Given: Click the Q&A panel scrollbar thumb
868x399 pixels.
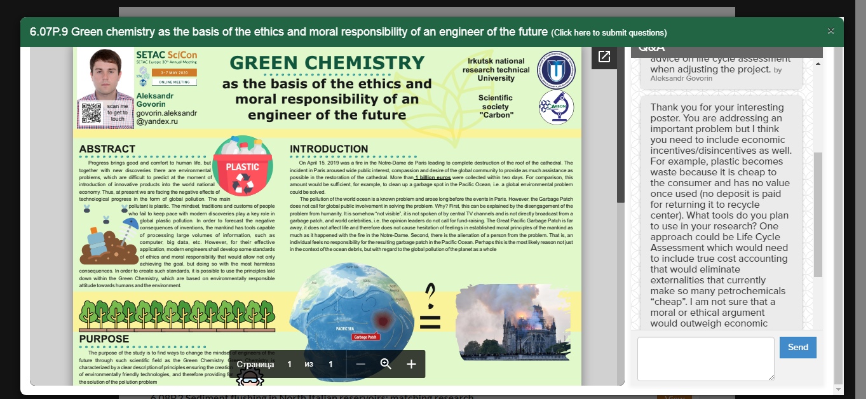Looking at the screenshot, I should point(818,215).
